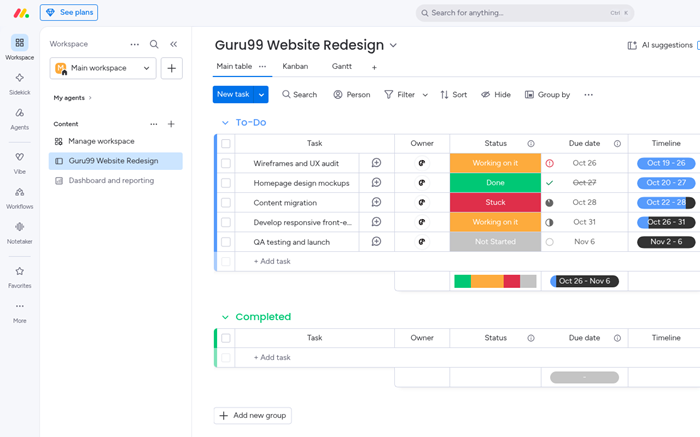The height and width of the screenshot is (437, 700).
Task: Click Add task row in To-Do group
Action: pos(272,262)
